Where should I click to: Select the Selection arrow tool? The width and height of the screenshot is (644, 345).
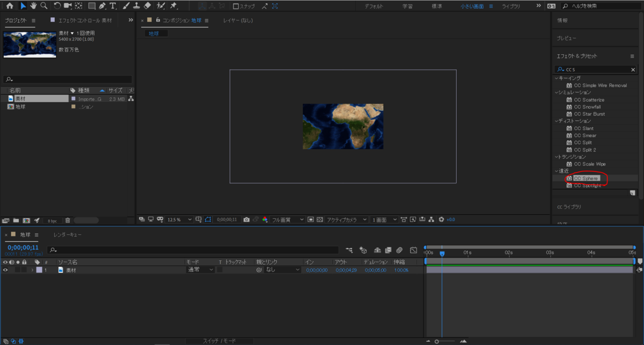[x=23, y=6]
